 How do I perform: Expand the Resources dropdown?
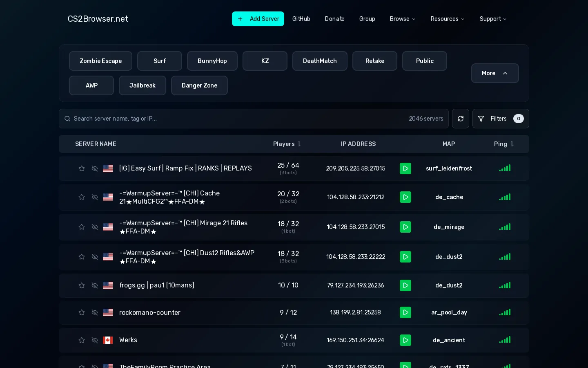pyautogui.click(x=448, y=19)
